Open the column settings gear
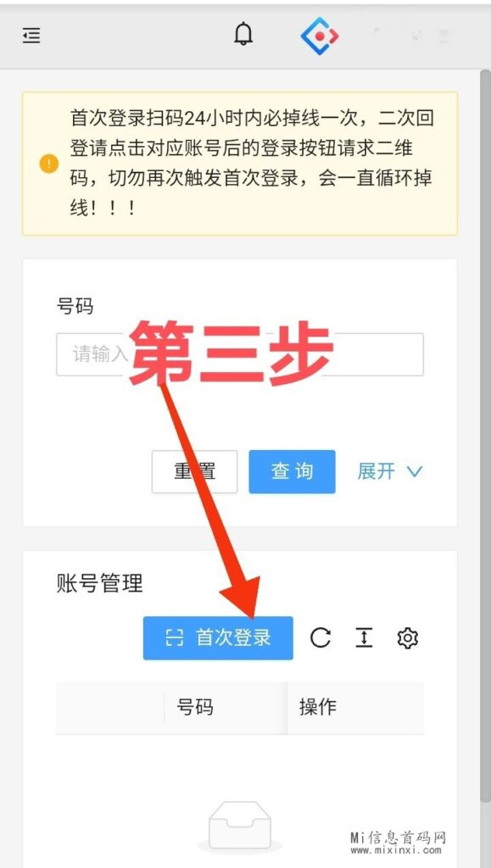 pos(407,637)
